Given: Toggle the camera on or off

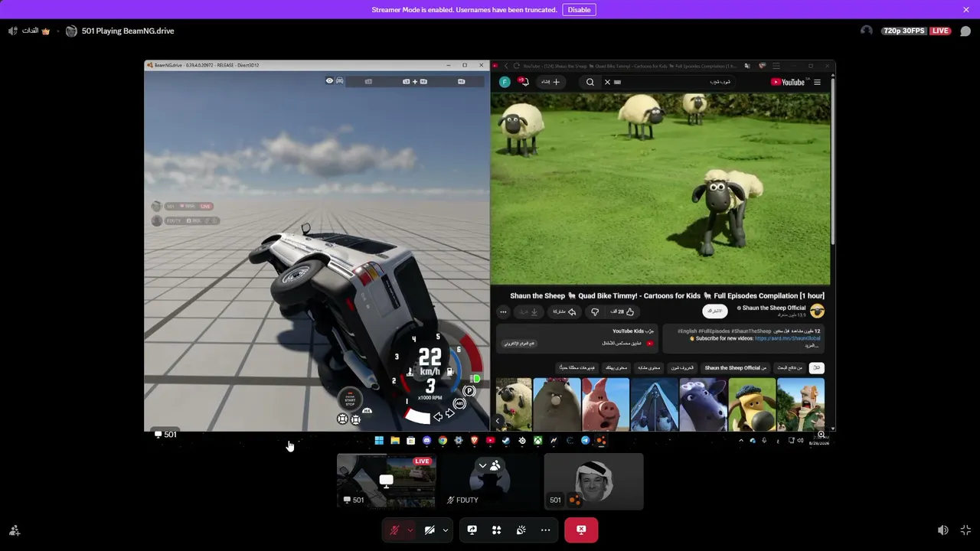Looking at the screenshot, I should click(430, 530).
